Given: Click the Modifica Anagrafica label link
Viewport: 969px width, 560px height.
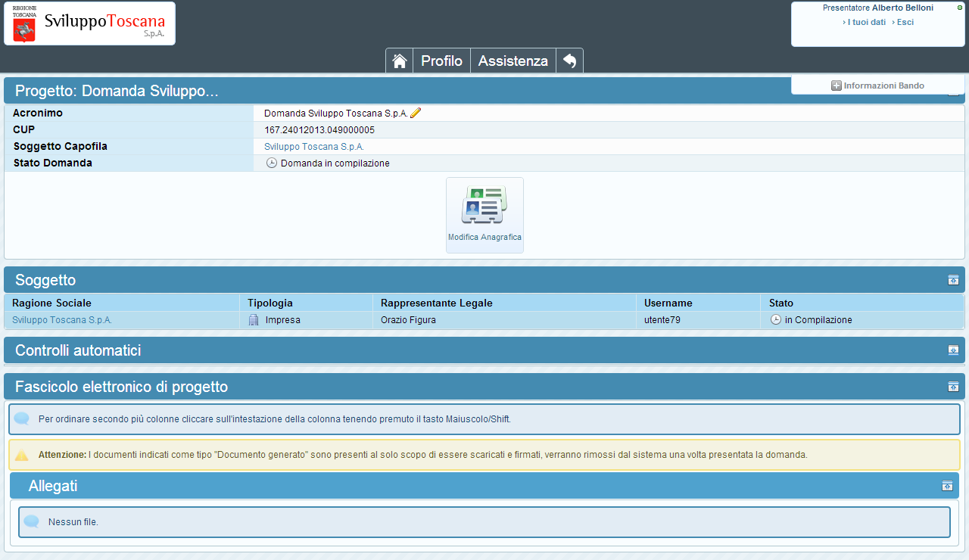Looking at the screenshot, I should pyautogui.click(x=484, y=237).
